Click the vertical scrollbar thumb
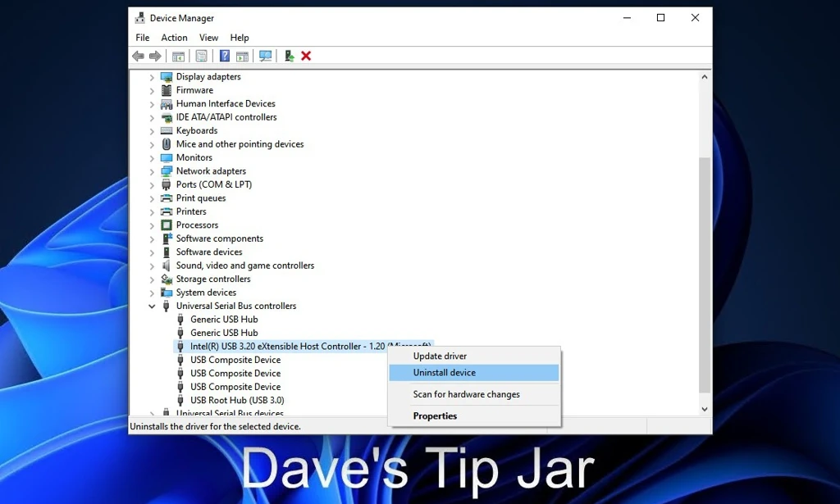 click(x=705, y=275)
